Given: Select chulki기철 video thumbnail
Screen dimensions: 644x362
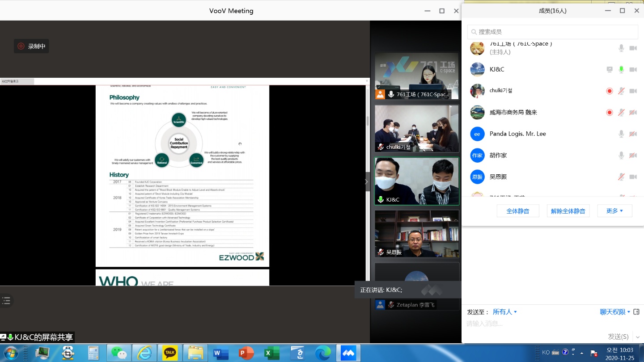Looking at the screenshot, I should (417, 129).
